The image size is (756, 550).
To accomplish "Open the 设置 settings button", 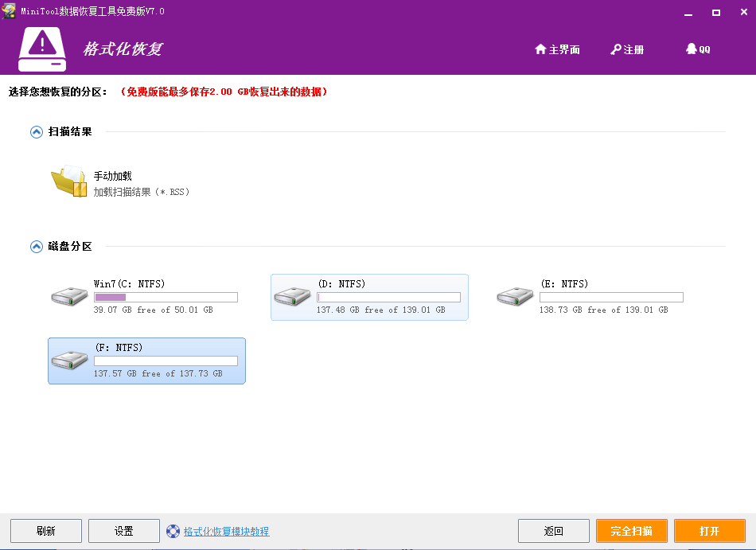I will pyautogui.click(x=124, y=531).
